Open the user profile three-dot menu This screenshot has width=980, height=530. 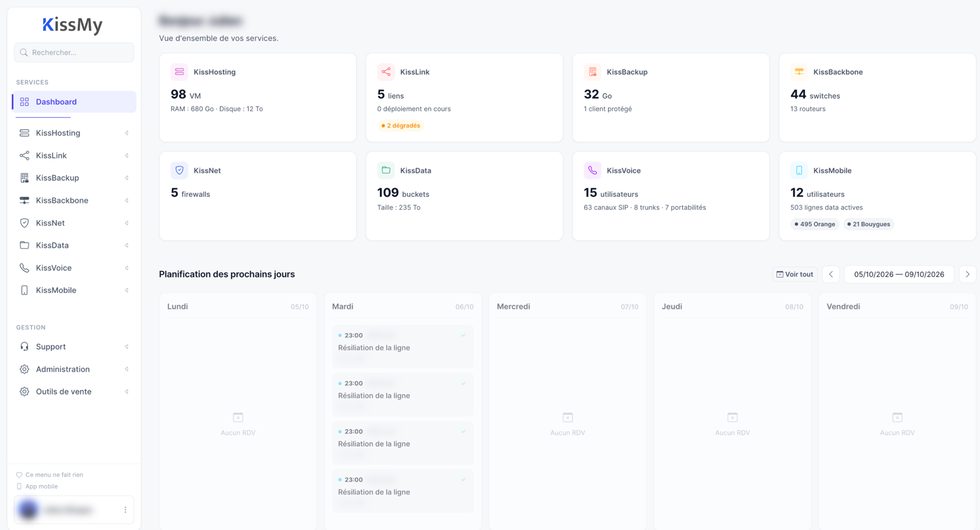(125, 510)
